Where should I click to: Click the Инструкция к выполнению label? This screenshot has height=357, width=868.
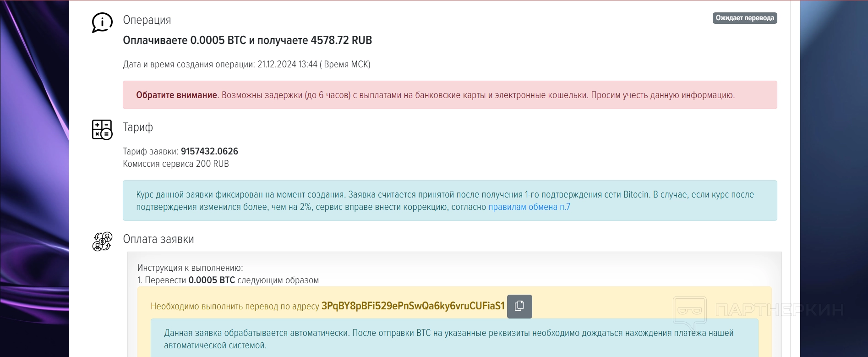(190, 268)
